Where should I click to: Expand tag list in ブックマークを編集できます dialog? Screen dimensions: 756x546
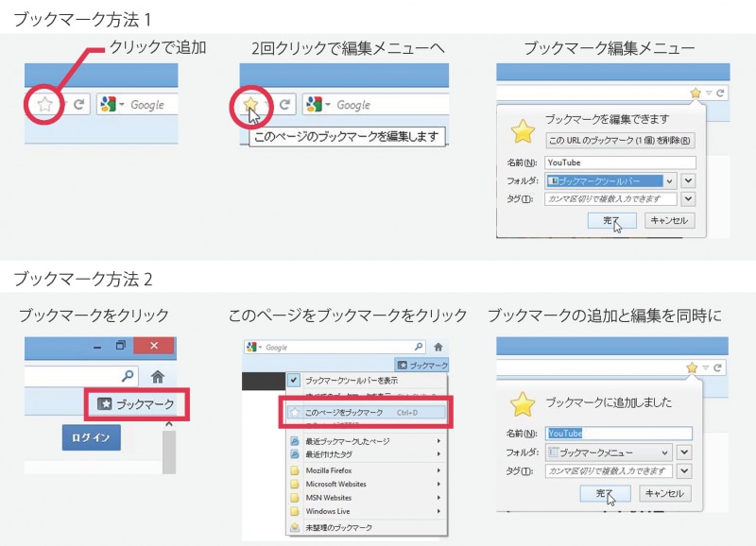[x=689, y=198]
